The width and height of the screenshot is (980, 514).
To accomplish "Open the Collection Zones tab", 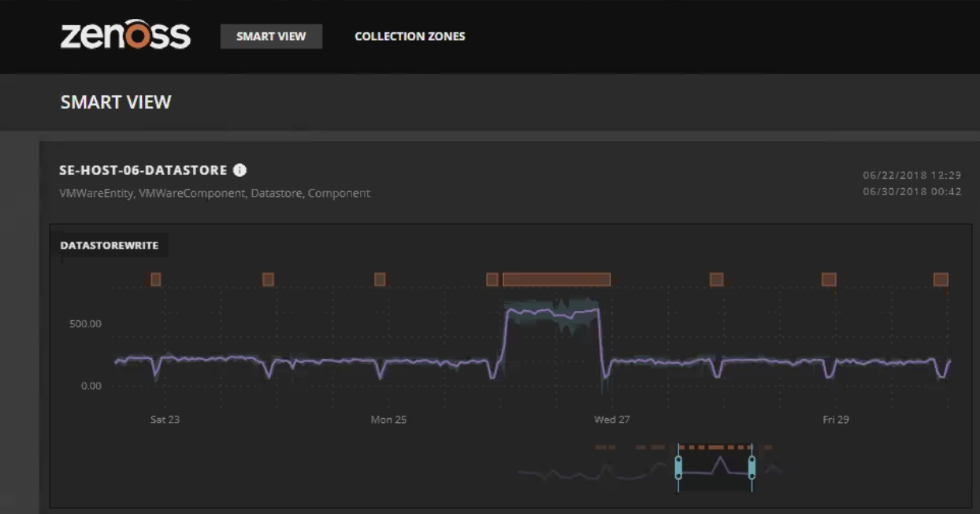I will pyautogui.click(x=410, y=36).
